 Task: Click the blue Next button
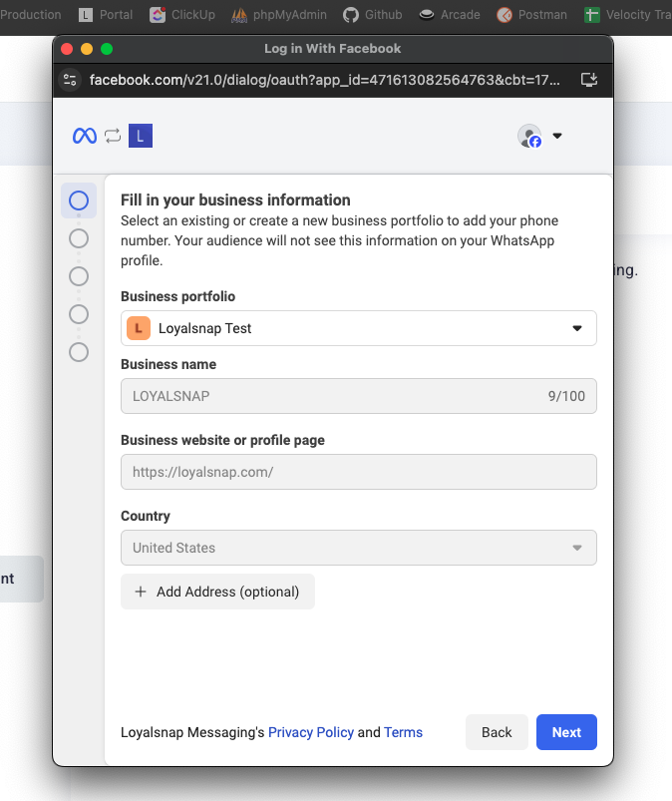click(566, 732)
